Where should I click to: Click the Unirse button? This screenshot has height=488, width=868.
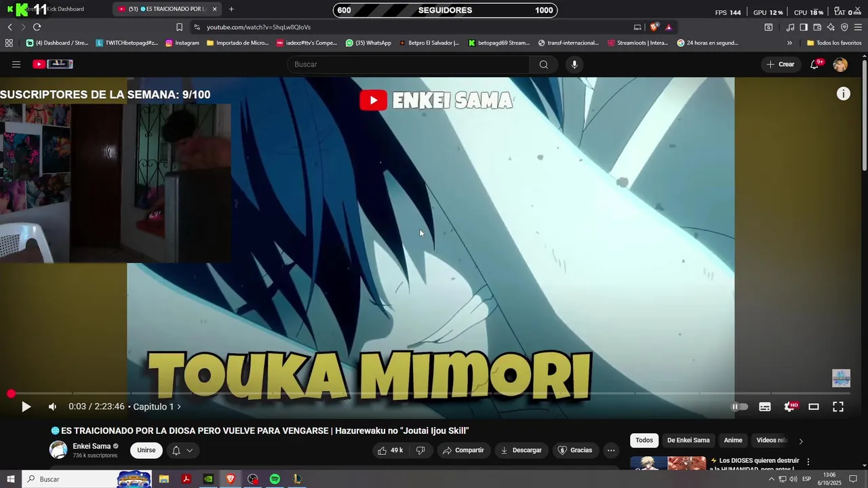point(146,450)
